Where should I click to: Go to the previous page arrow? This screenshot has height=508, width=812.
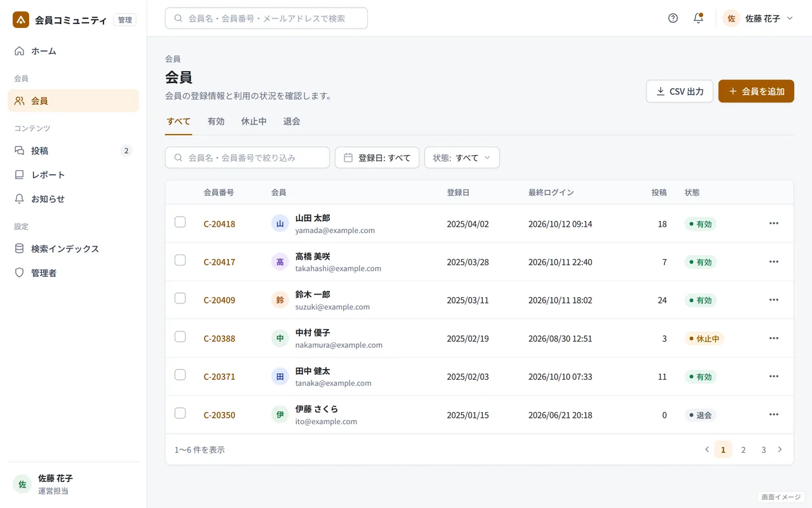[x=707, y=450]
